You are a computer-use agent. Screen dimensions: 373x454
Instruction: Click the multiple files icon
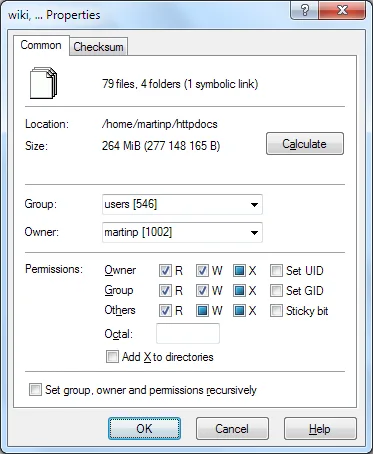[x=43, y=83]
